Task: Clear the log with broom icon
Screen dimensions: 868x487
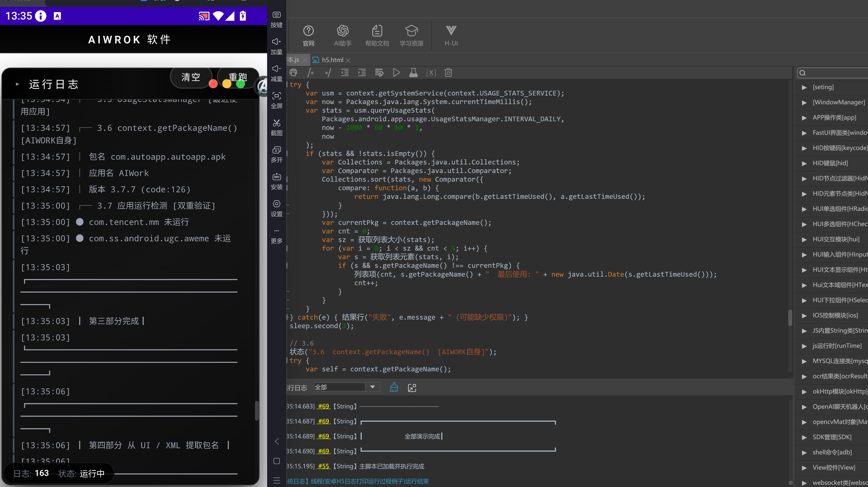Action: click(394, 387)
